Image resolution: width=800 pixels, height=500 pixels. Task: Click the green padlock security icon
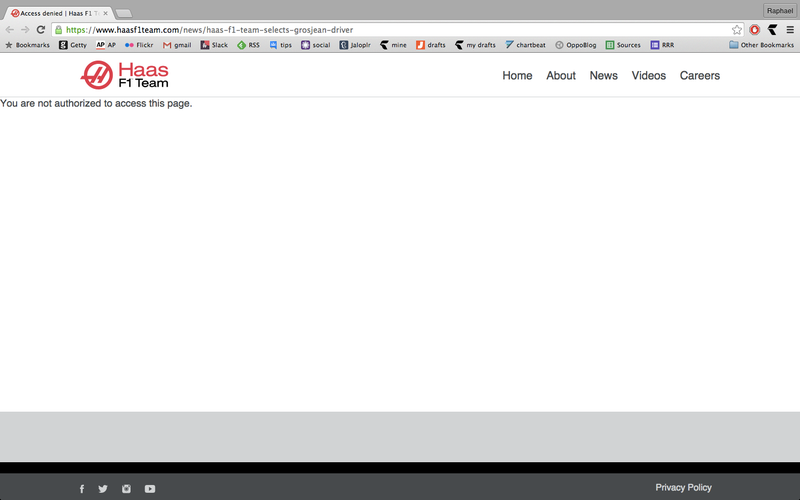[x=59, y=30]
